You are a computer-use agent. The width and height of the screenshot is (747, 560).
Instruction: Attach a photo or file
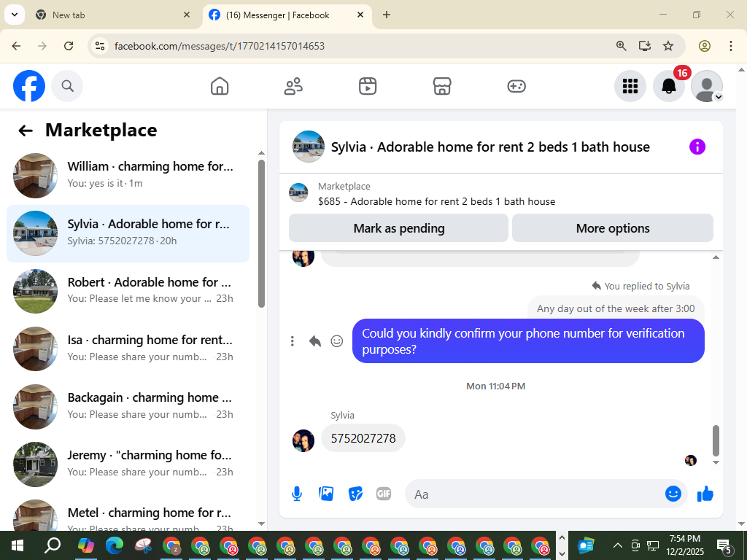[x=326, y=494]
